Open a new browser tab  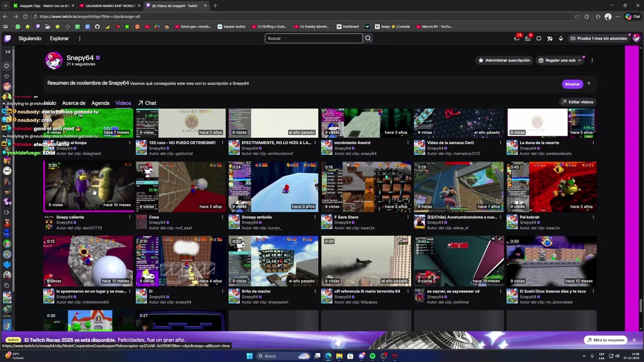(215, 6)
